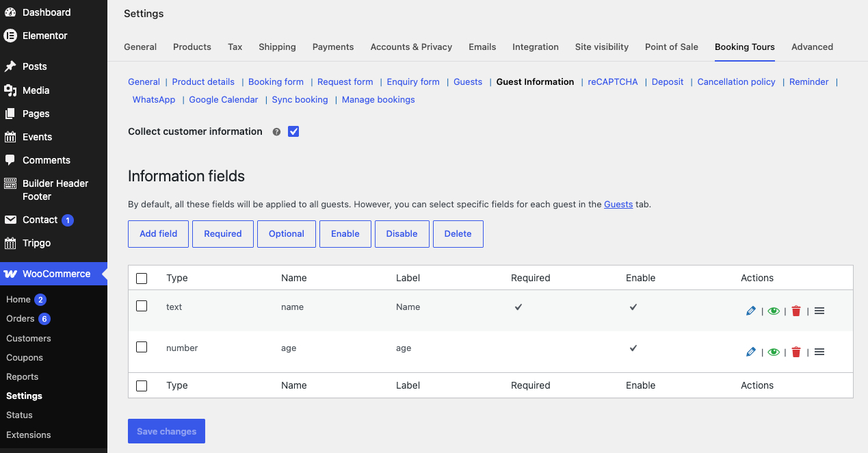Tick the select-all checkbox in table footer
Image resolution: width=868 pixels, height=453 pixels.
pos(142,386)
